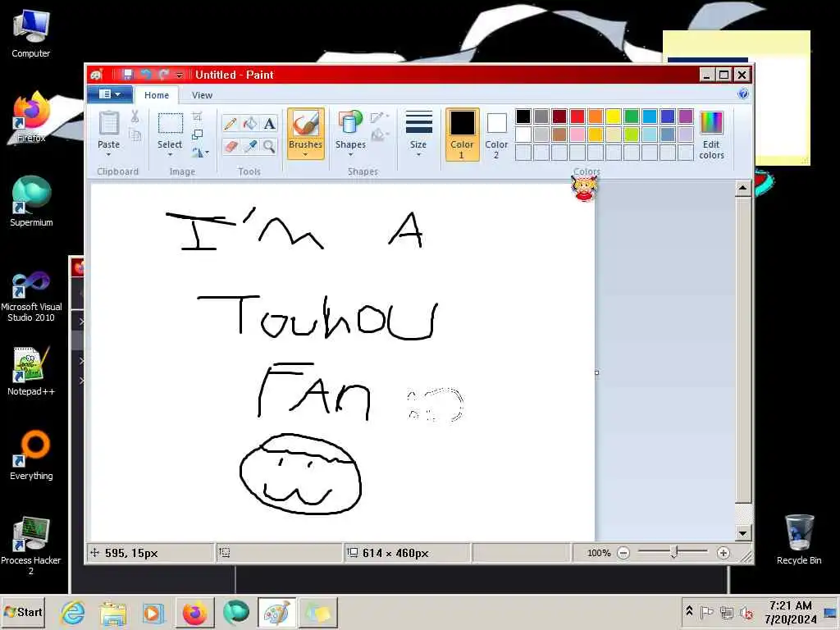The width and height of the screenshot is (840, 630).
Task: Expand the Paste dropdown arrow
Action: pos(109,155)
